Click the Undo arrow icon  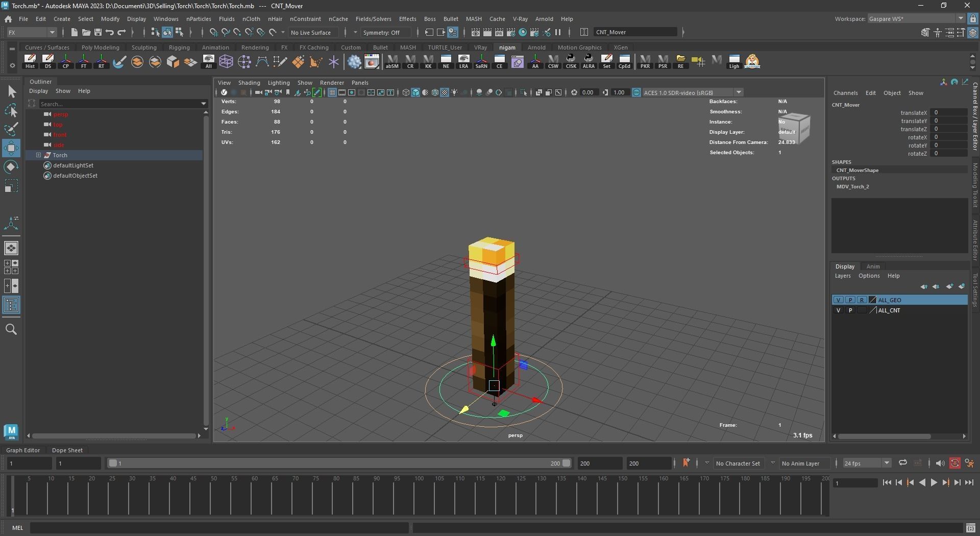pos(110,32)
